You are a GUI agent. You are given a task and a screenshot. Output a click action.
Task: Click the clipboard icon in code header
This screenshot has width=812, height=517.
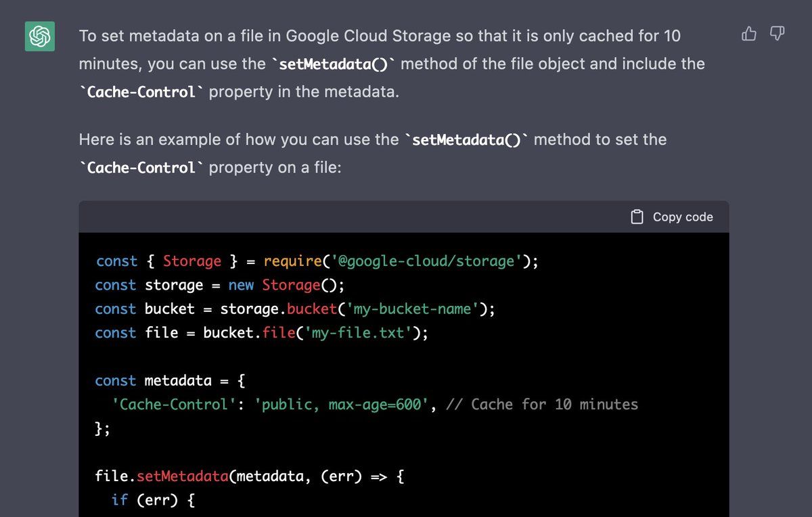click(x=637, y=217)
